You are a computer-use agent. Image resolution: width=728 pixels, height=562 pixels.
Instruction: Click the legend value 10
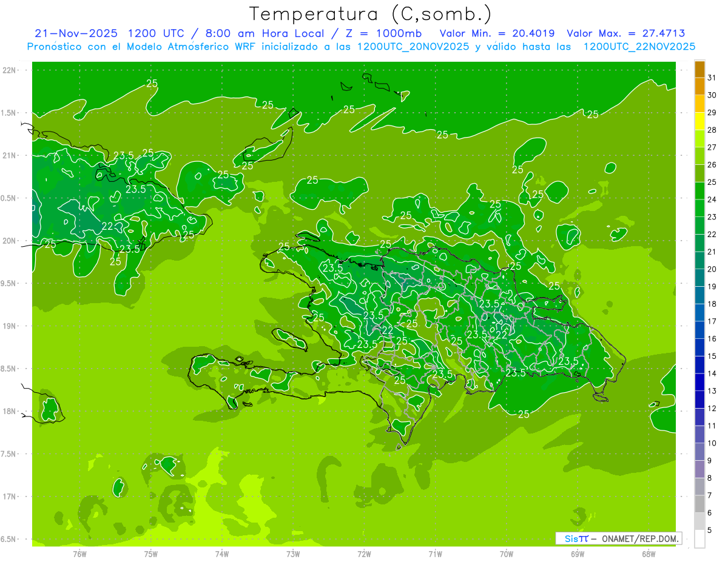tap(712, 443)
